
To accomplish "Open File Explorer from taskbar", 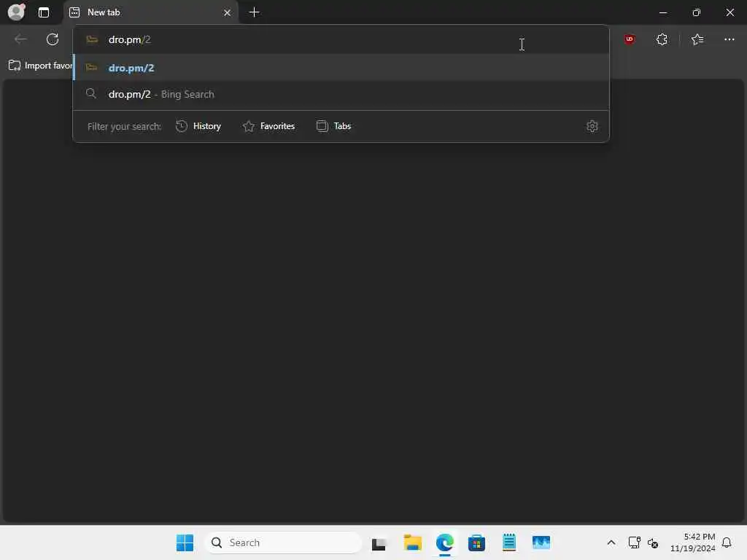I will click(x=413, y=542).
